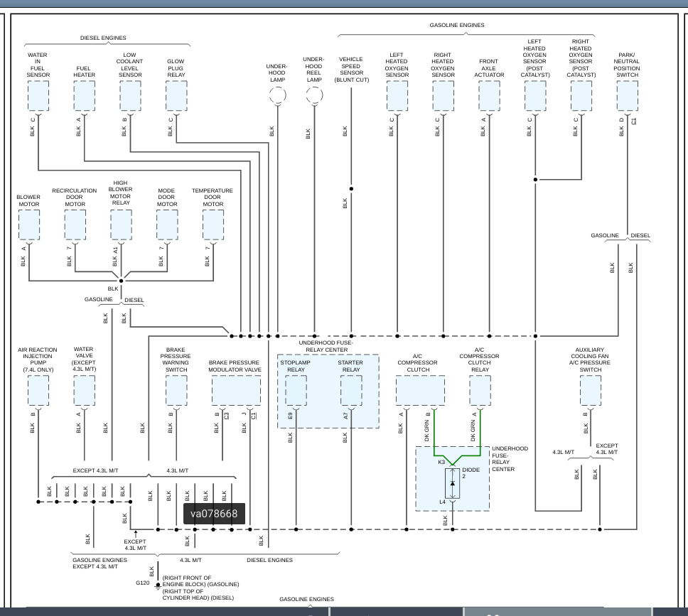
Task: Click the "E9" pin label under Stoplamp Relay
Action: [290, 416]
